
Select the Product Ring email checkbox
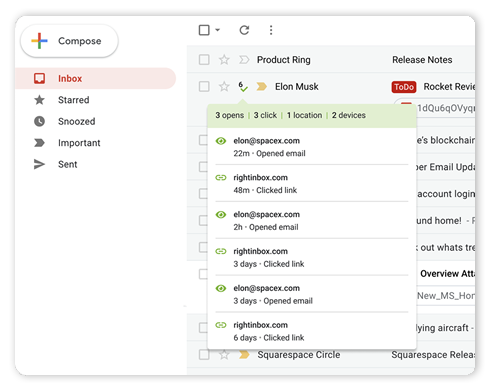pyautogui.click(x=204, y=60)
